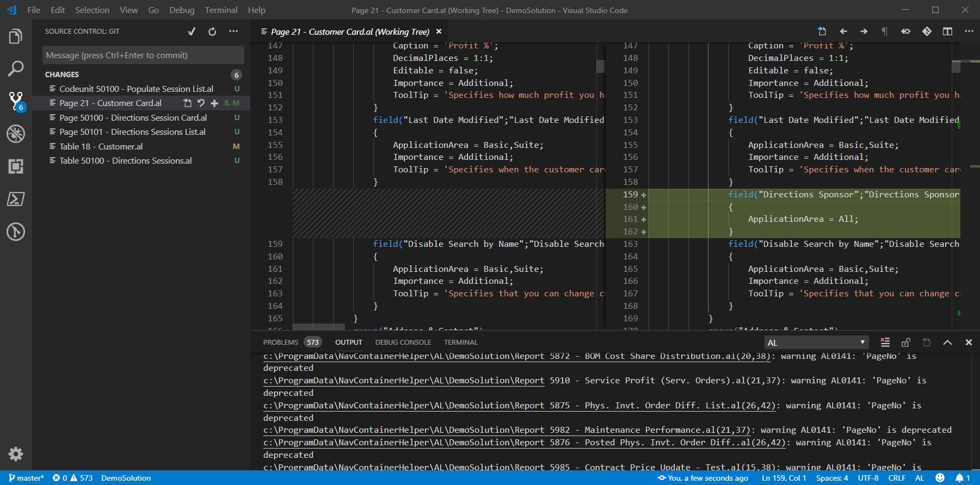Clear output in panel toolbar
Image resolution: width=980 pixels, height=485 pixels.
[x=885, y=343]
